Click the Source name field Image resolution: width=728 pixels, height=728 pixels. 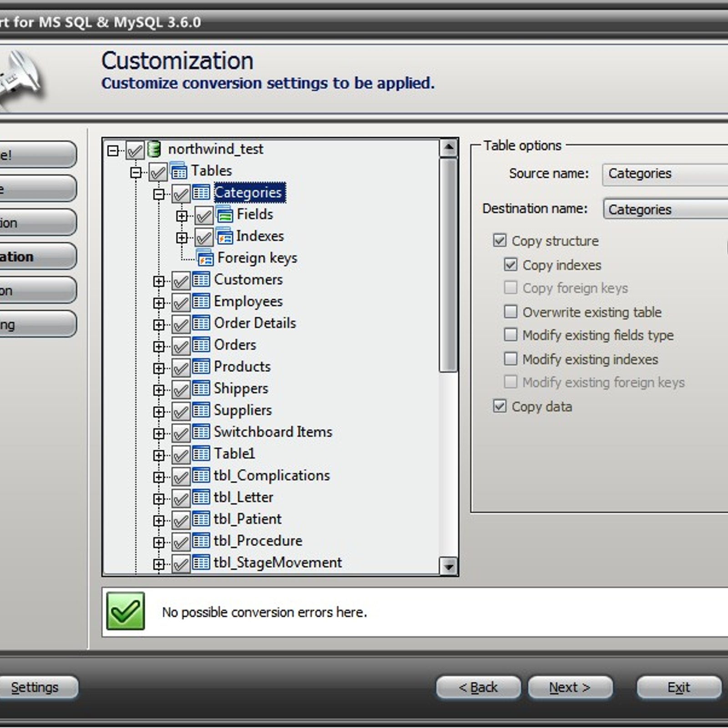665,174
